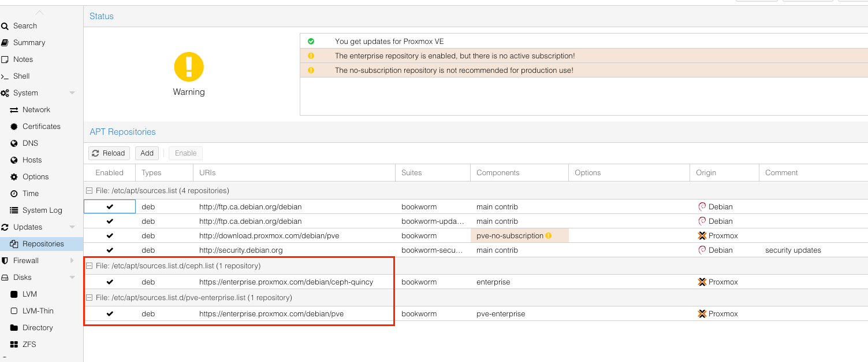
Task: Click the ZFS grid icon
Action: coord(14,345)
